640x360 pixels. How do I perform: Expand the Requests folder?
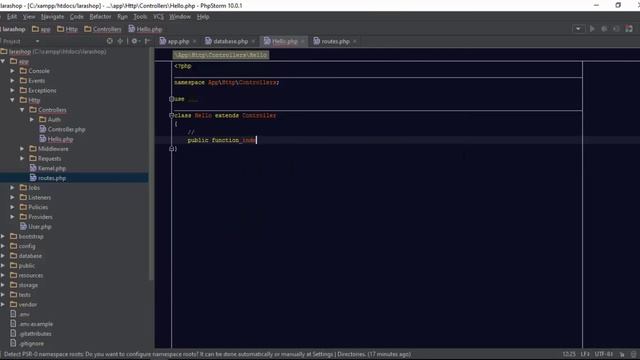[22, 158]
